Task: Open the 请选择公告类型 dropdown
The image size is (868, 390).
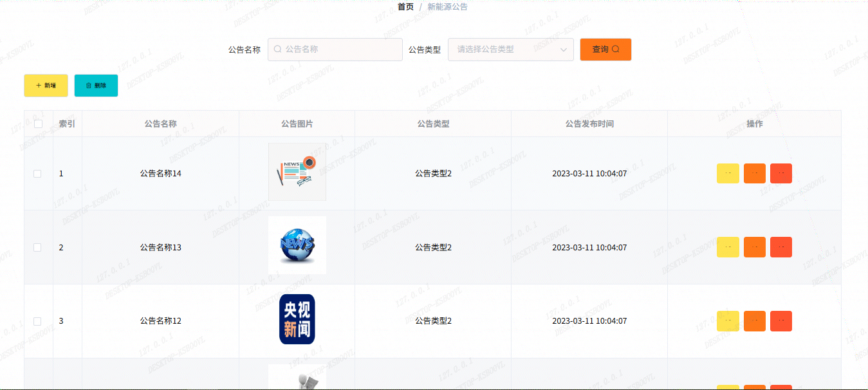Action: pyautogui.click(x=511, y=50)
